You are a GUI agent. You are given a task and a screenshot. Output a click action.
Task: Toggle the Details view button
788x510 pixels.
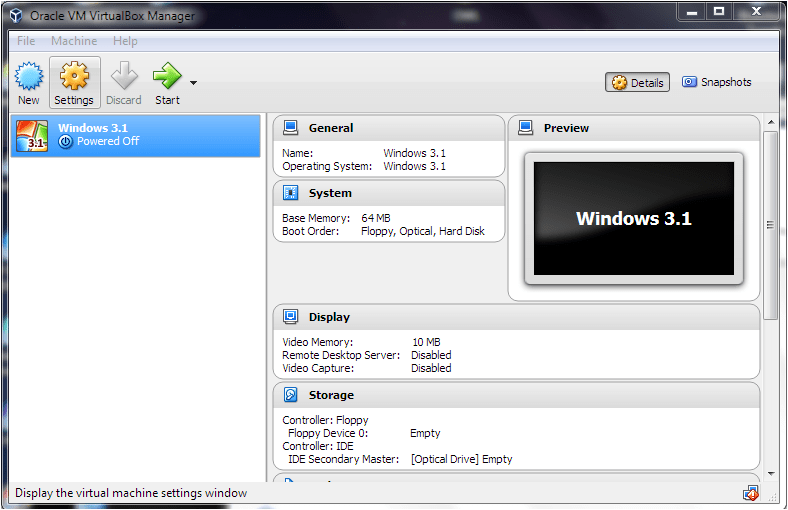(637, 83)
